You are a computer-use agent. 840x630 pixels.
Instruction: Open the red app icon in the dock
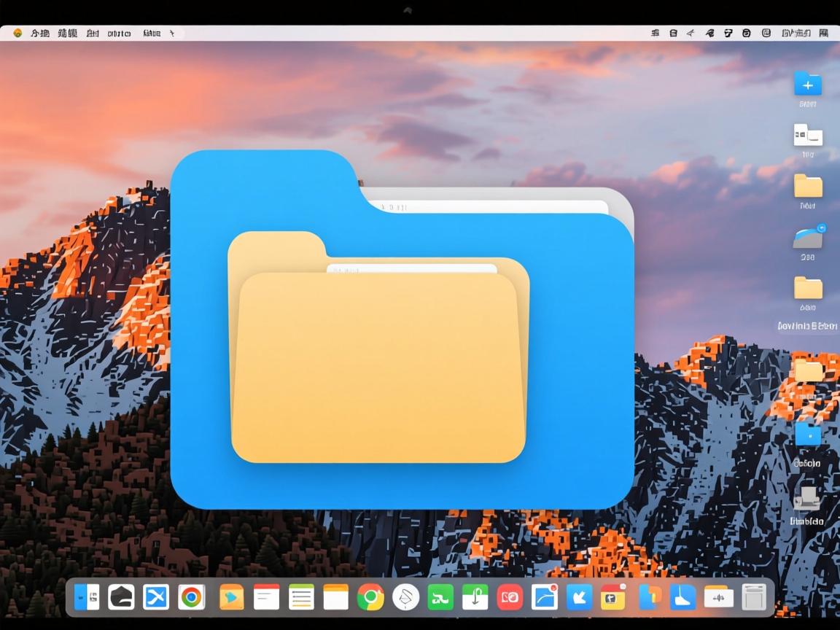tap(510, 598)
